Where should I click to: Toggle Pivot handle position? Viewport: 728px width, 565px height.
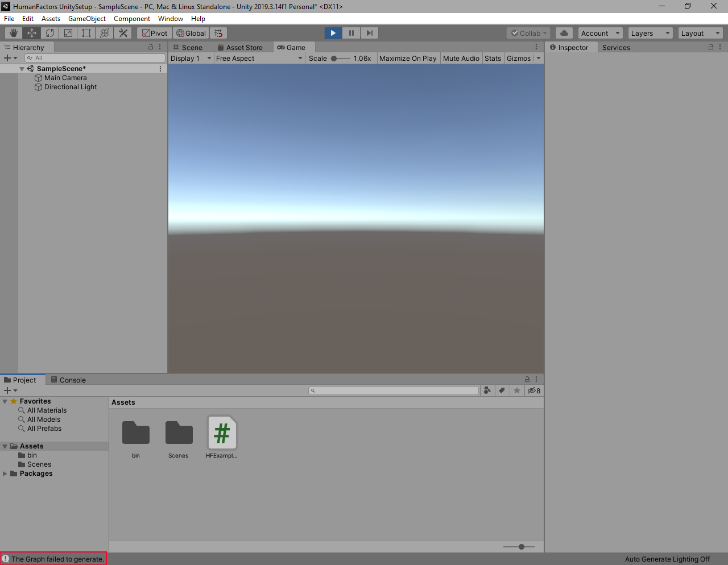click(155, 33)
